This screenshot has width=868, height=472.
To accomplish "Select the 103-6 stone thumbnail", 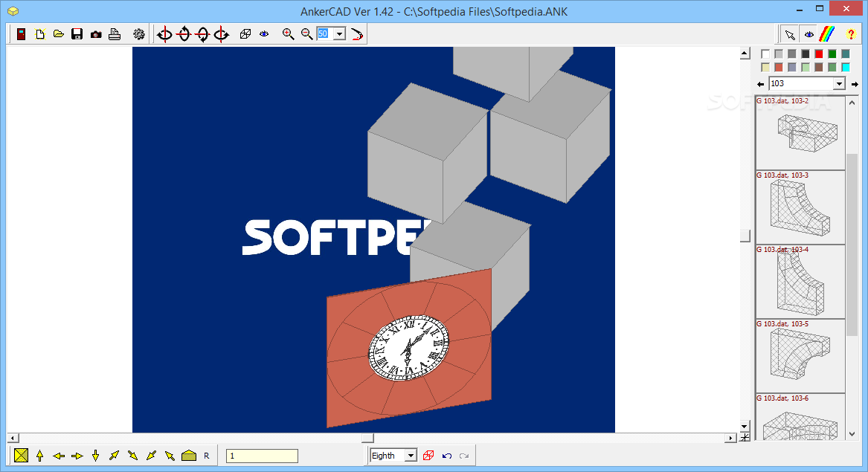I will click(800, 417).
